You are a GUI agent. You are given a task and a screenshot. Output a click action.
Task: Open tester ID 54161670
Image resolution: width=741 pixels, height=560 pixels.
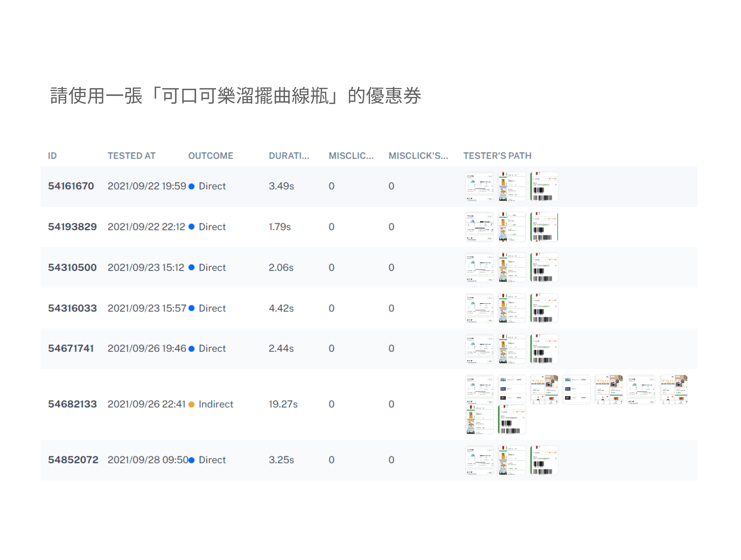tap(71, 186)
